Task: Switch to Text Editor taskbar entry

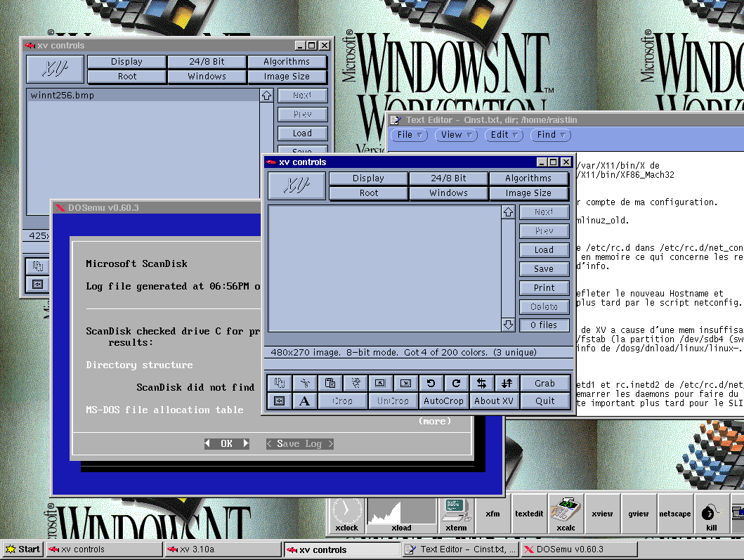Action: (x=460, y=549)
